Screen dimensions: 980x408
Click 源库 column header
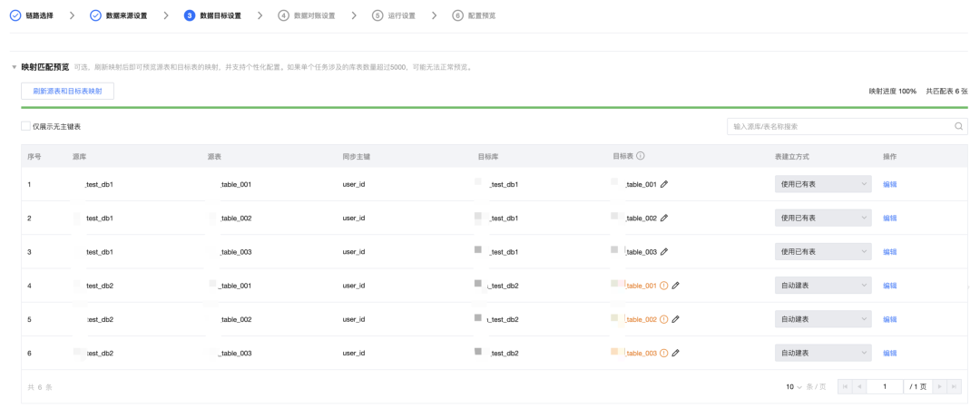79,156
